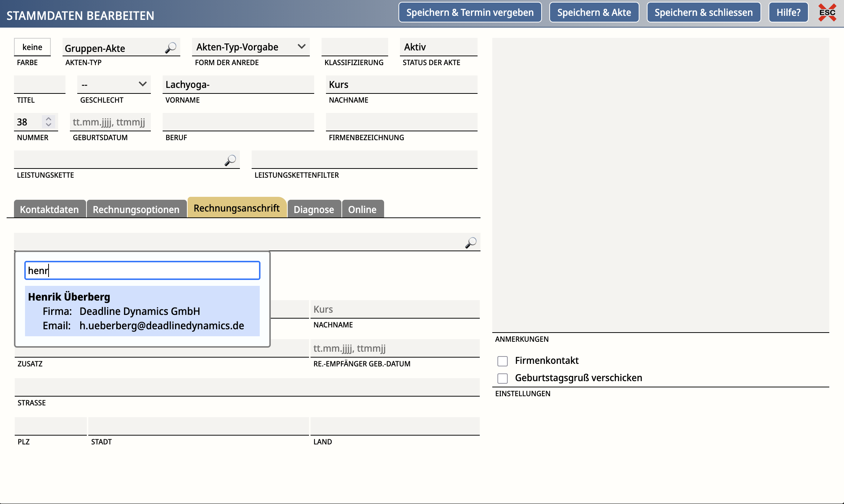844x504 pixels.
Task: Open the Geschlecht dropdown
Action: [x=114, y=85]
